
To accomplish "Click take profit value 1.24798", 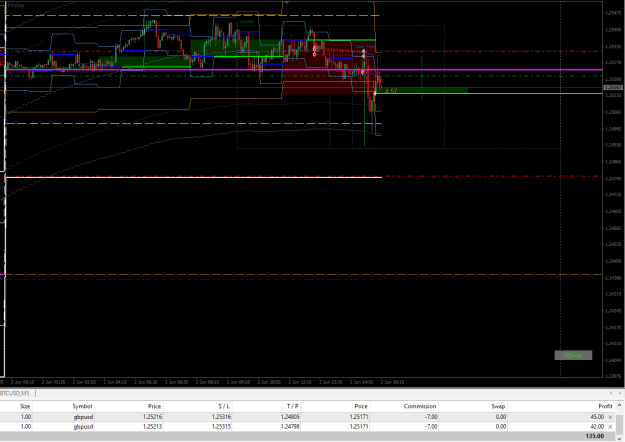I will (x=290, y=426).
